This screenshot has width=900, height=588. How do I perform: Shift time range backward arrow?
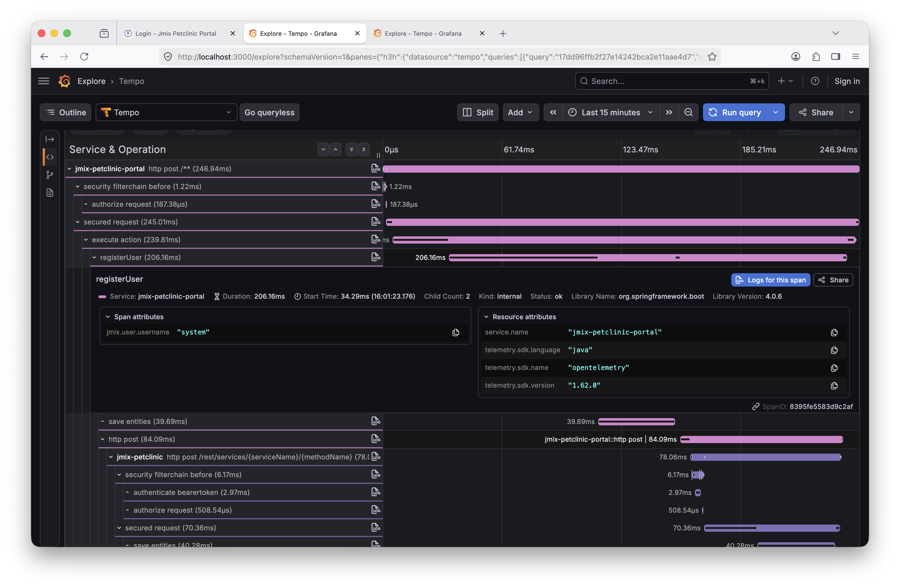[x=553, y=112]
